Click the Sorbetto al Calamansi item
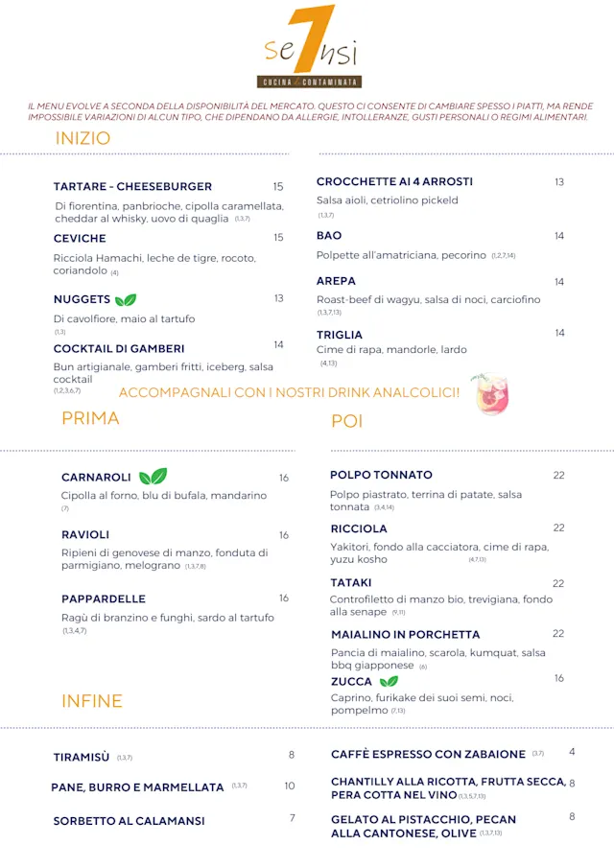Image resolution: width=614 pixels, height=868 pixels. [x=129, y=821]
